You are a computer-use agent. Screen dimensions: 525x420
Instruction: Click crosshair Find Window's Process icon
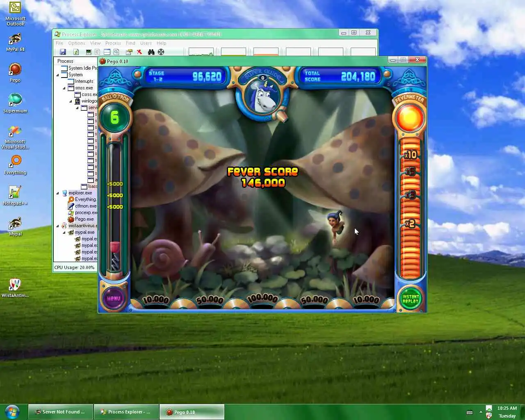pyautogui.click(x=161, y=52)
